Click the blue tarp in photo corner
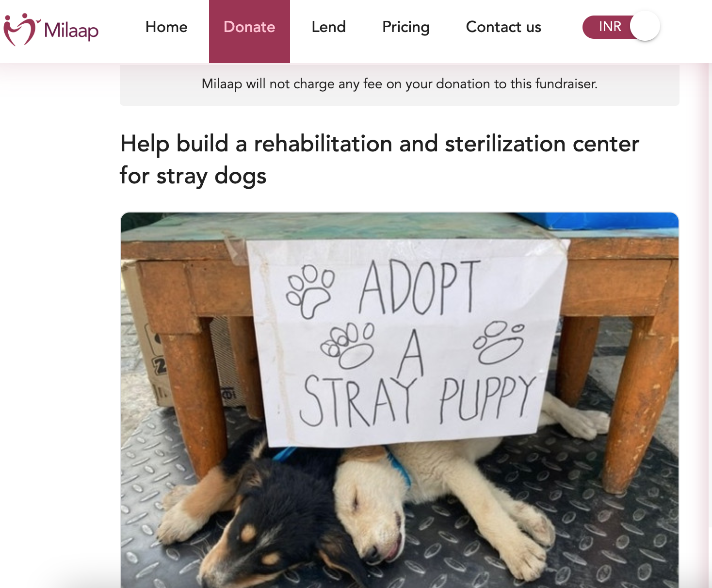 click(x=599, y=221)
